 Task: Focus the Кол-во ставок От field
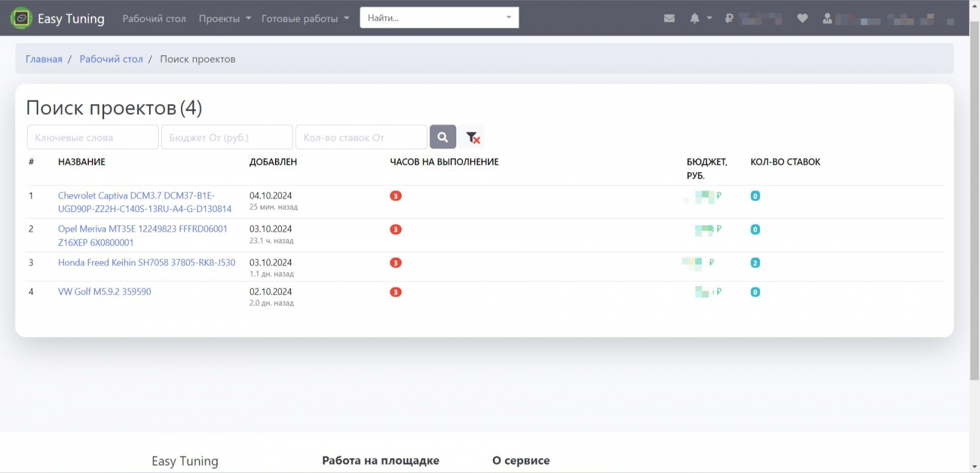[361, 137]
